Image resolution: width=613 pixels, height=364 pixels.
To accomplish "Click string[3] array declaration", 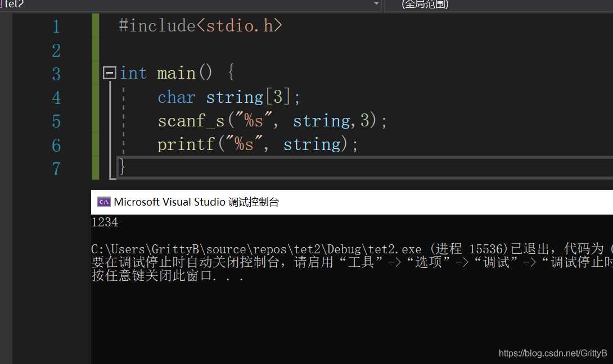I will pos(248,97).
